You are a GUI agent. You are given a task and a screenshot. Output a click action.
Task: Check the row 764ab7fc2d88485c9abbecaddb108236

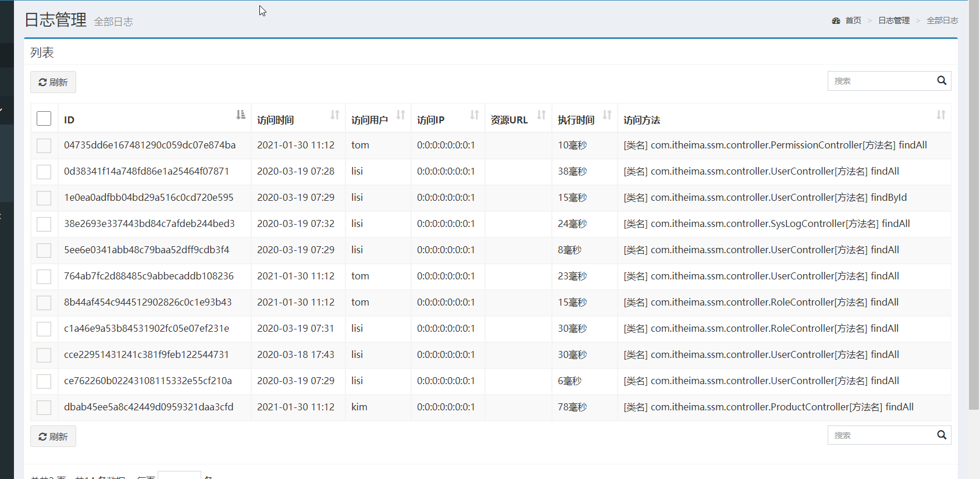click(x=44, y=276)
